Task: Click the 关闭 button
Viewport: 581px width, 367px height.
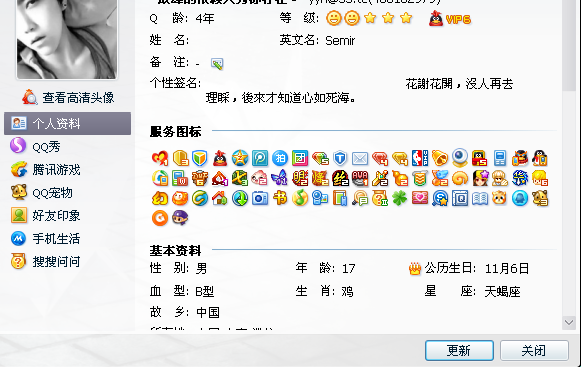Action: (534, 350)
